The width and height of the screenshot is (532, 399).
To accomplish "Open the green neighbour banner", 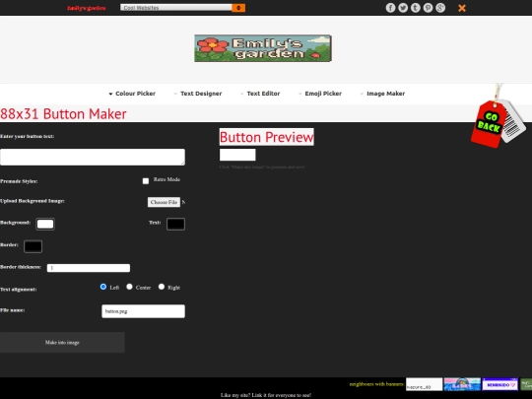I will 526,384.
